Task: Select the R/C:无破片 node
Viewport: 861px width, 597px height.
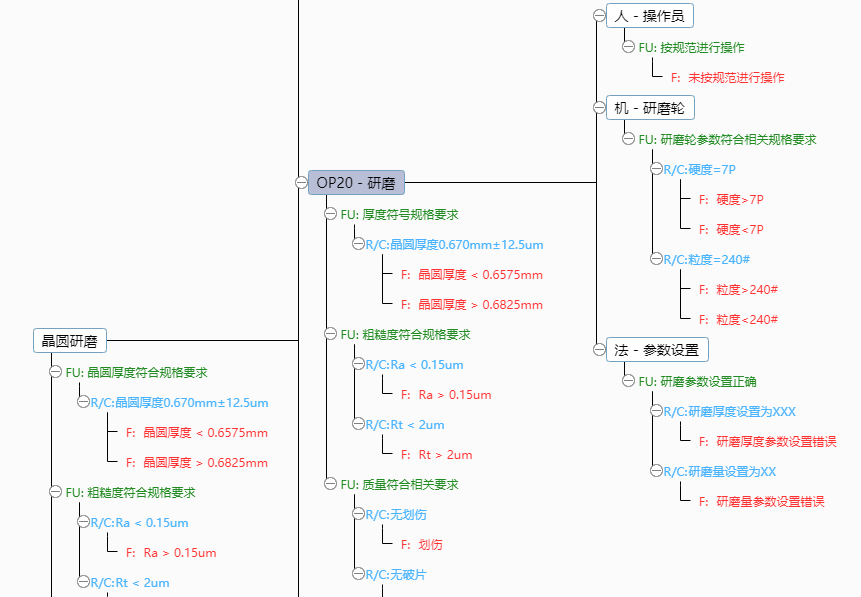Action: 394,574
